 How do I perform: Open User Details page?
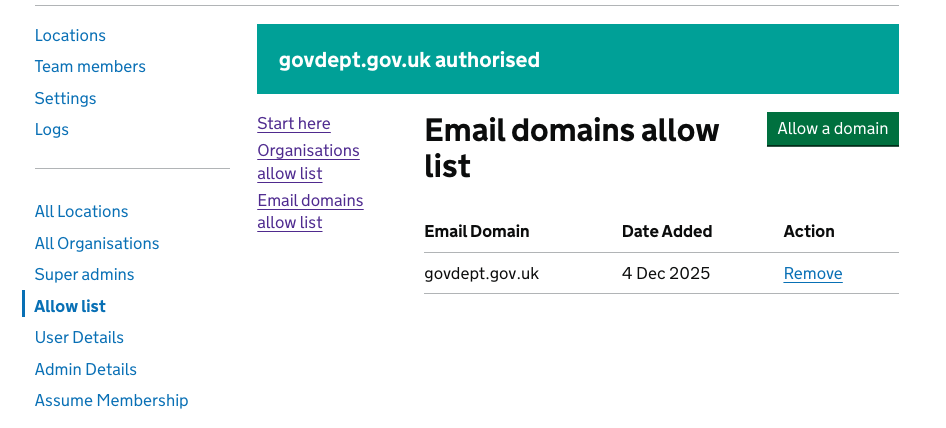79,337
